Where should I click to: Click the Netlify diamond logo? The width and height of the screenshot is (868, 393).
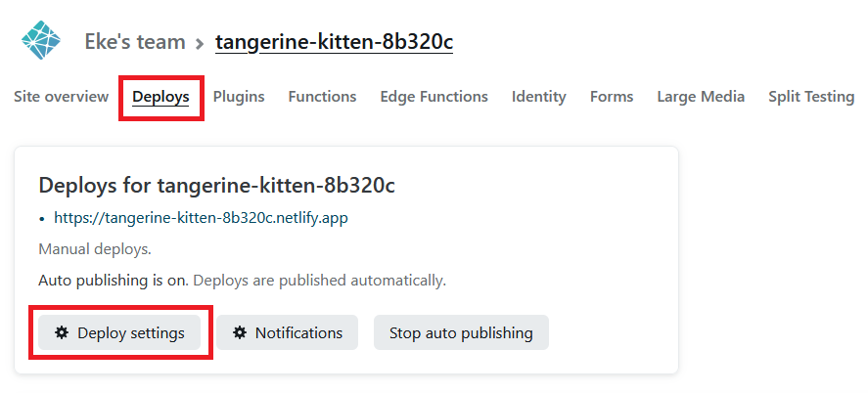41,40
